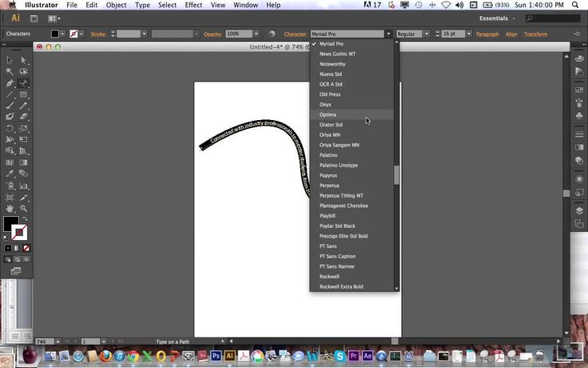588x368 pixels.
Task: Click the Transform link in control bar
Action: pyautogui.click(x=535, y=34)
